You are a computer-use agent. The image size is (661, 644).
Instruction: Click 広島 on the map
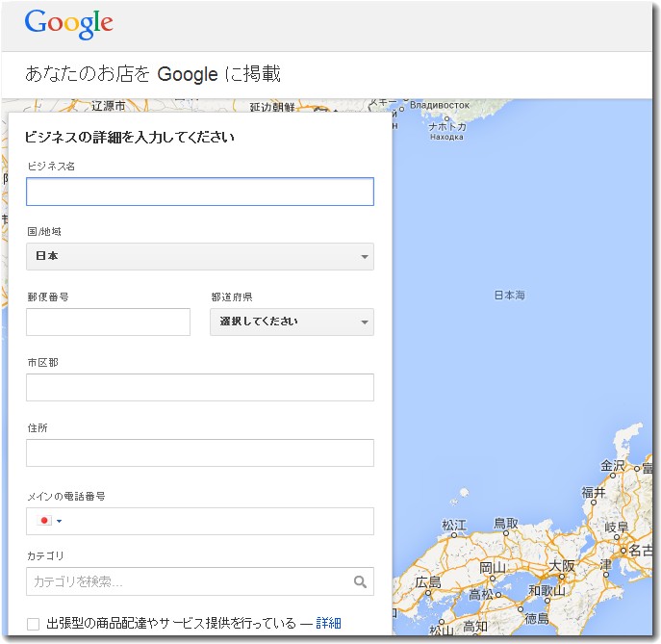(428, 582)
